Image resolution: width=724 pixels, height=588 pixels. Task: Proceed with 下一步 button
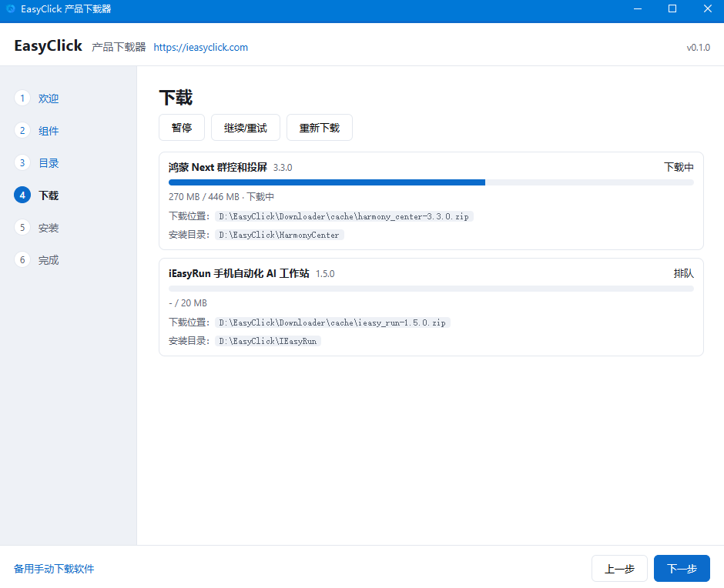click(x=682, y=569)
